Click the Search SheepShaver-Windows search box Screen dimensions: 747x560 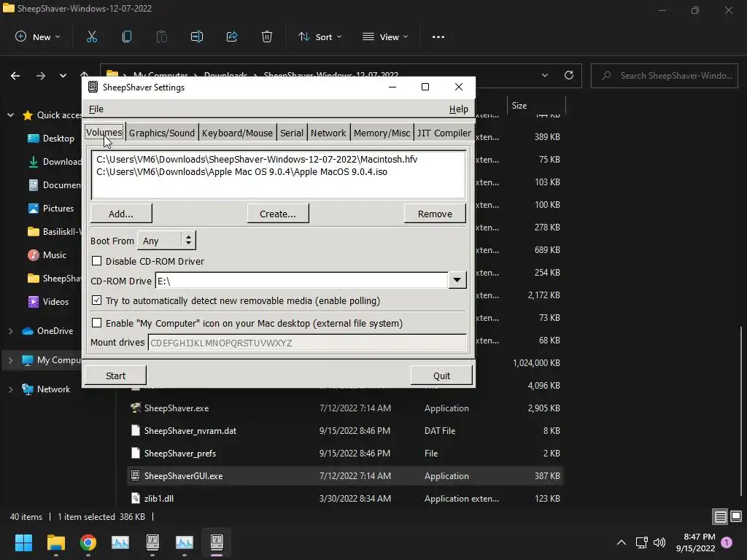coord(665,76)
